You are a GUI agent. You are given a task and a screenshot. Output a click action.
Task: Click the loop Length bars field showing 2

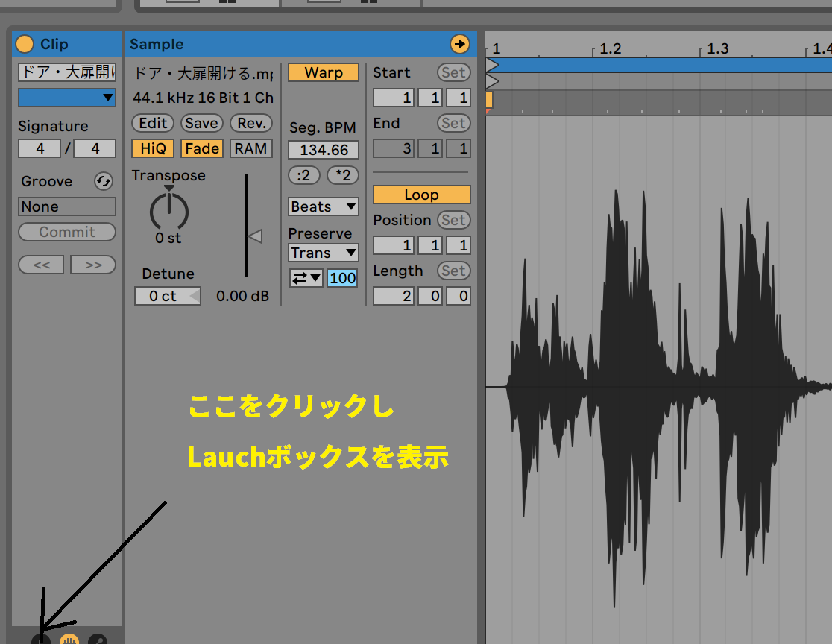tap(393, 296)
